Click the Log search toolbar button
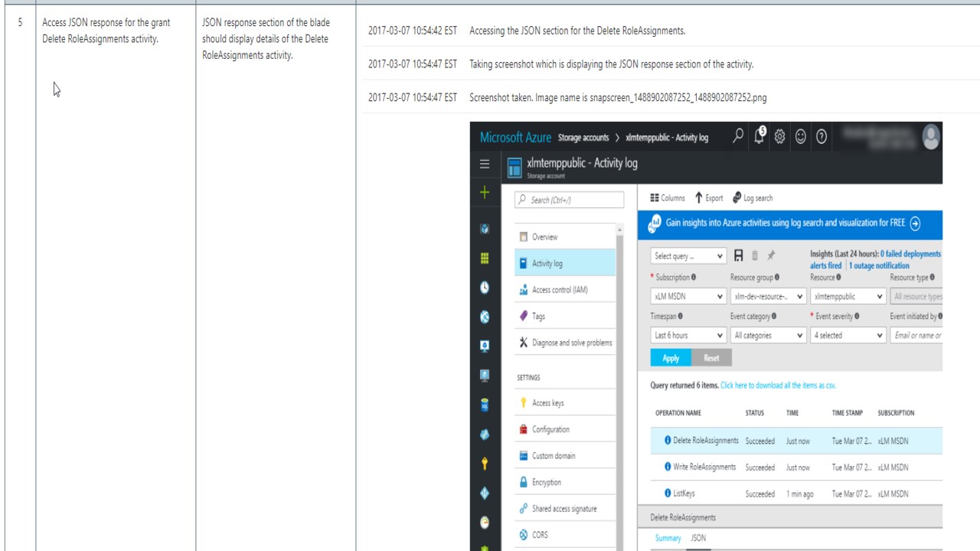This screenshot has height=551, width=980. coord(753,197)
